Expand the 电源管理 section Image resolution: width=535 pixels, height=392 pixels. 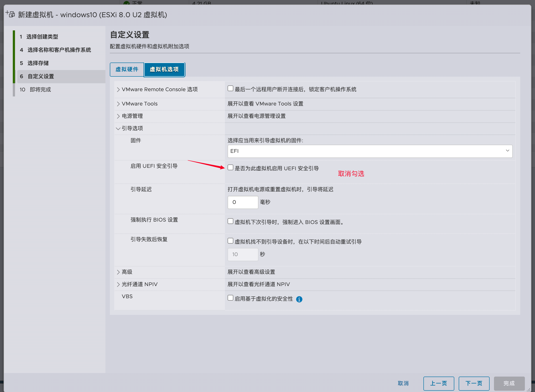(x=118, y=116)
